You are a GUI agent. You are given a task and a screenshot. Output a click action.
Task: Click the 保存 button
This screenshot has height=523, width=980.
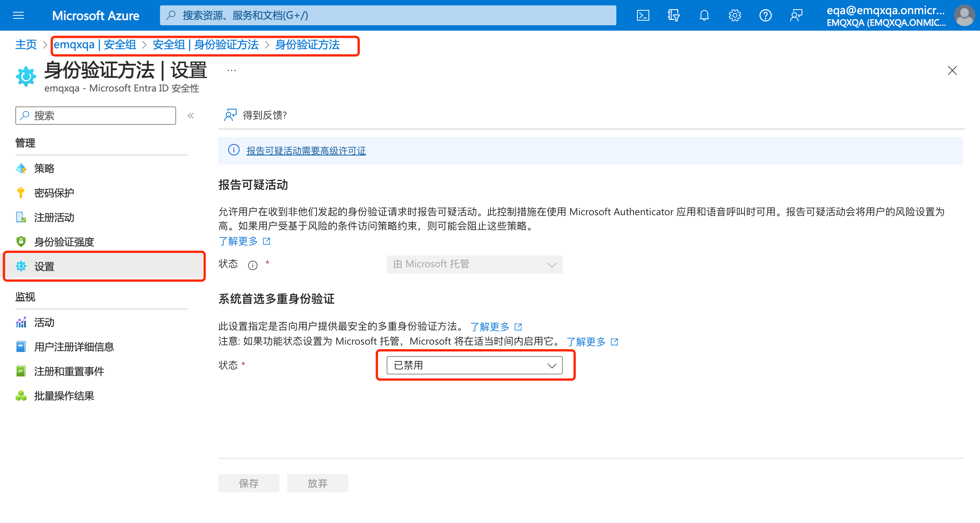[248, 483]
